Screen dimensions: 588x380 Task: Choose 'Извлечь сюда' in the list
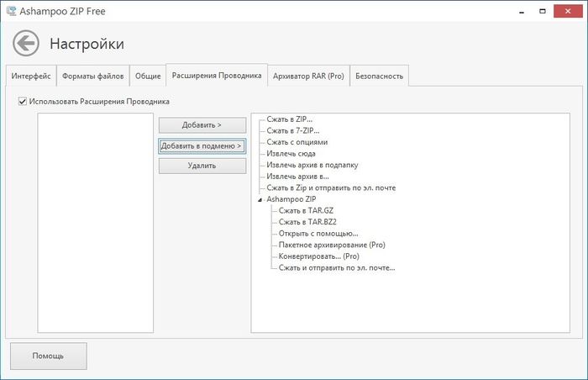coord(291,154)
